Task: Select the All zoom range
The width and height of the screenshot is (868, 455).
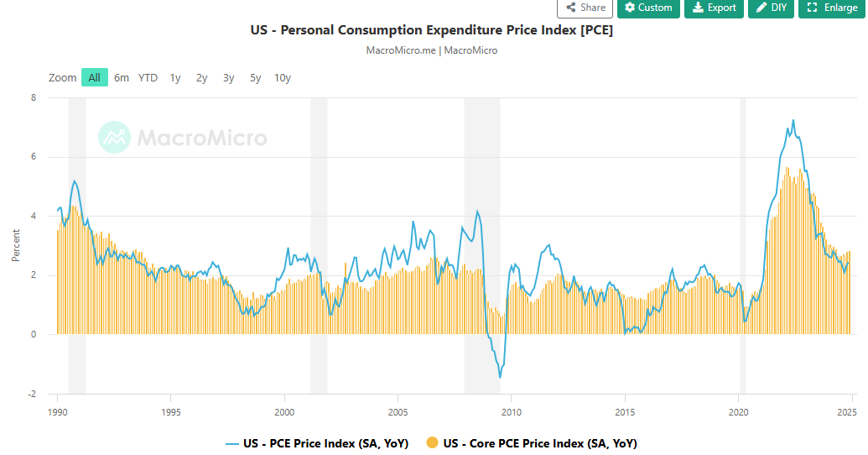Action: [x=94, y=78]
